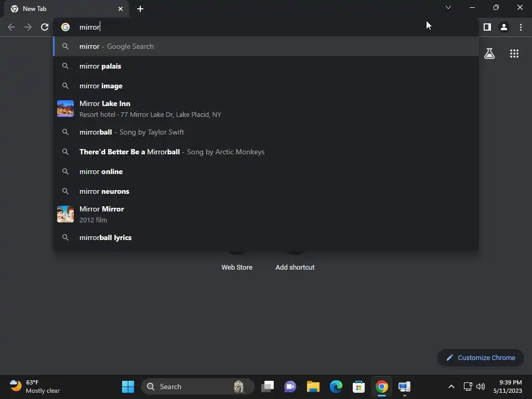Viewport: 532px width, 399px height.
Task: Open a new tab with plus button
Action: (x=140, y=9)
